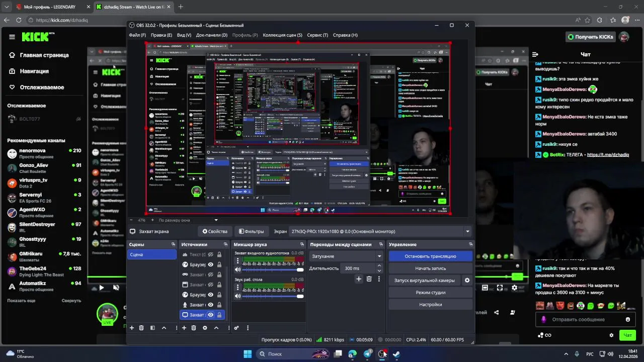The width and height of the screenshot is (644, 362).
Task: Open options menu for Звук раб. стола
Action: tap(238, 288)
